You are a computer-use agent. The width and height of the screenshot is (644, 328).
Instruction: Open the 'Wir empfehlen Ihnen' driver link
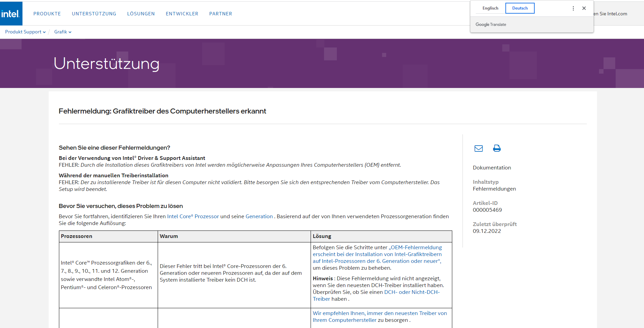(380, 317)
